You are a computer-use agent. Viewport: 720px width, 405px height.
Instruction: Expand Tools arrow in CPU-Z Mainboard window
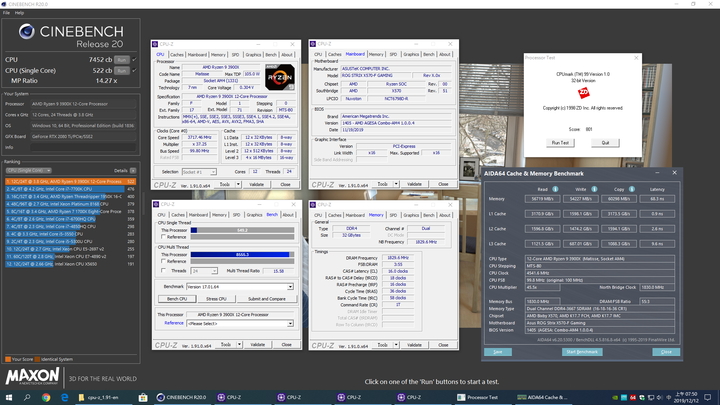coord(396,184)
